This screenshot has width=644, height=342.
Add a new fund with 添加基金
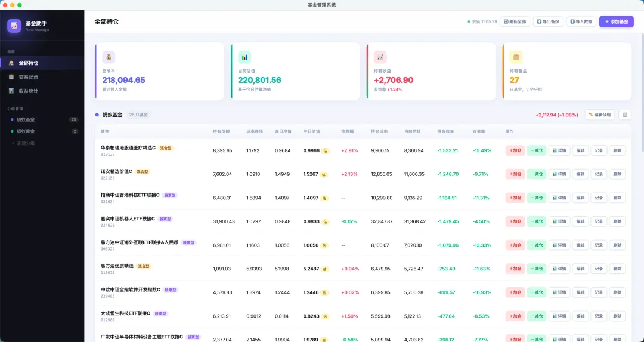(617, 22)
